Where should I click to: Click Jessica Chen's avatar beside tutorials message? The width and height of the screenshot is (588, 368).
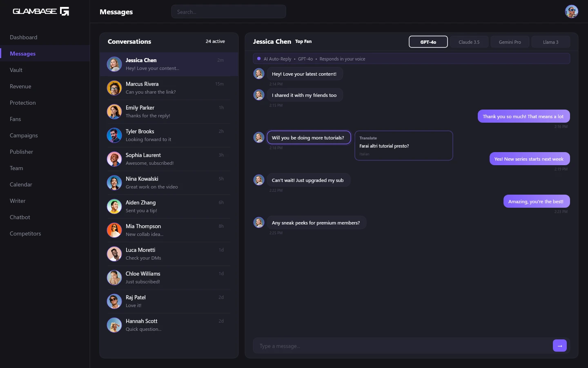(259, 137)
